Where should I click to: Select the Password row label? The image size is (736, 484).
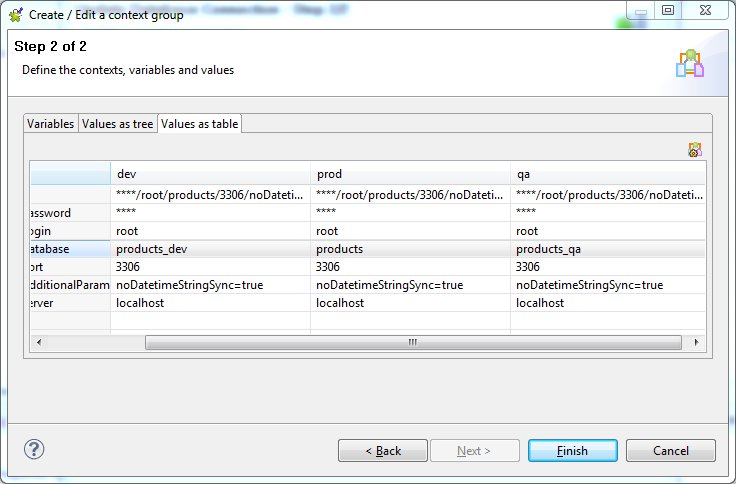point(70,213)
